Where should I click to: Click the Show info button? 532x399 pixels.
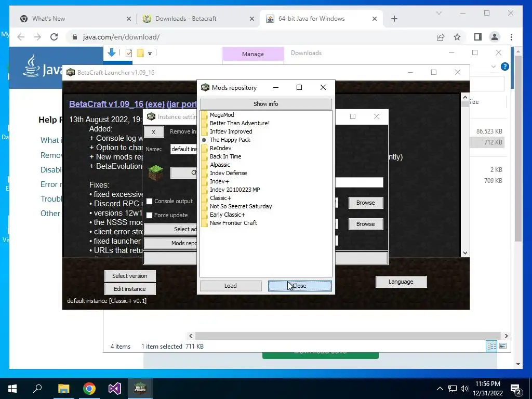[x=265, y=104]
